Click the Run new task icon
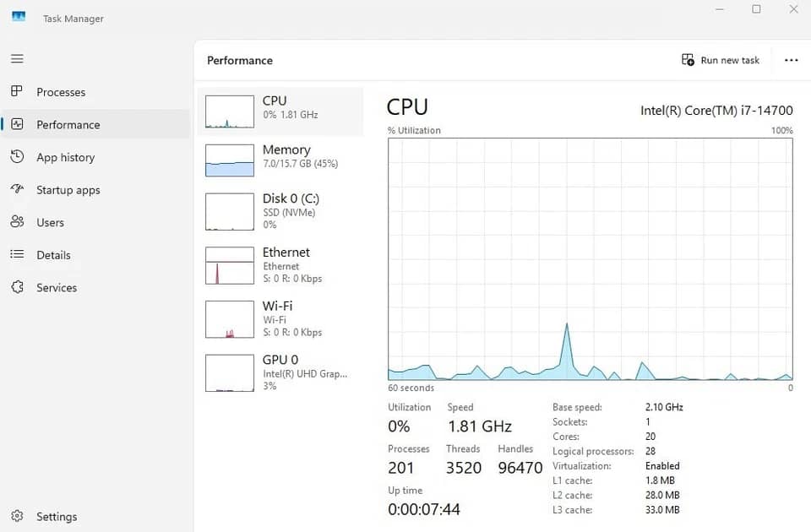The height and width of the screenshot is (532, 811). pos(688,60)
